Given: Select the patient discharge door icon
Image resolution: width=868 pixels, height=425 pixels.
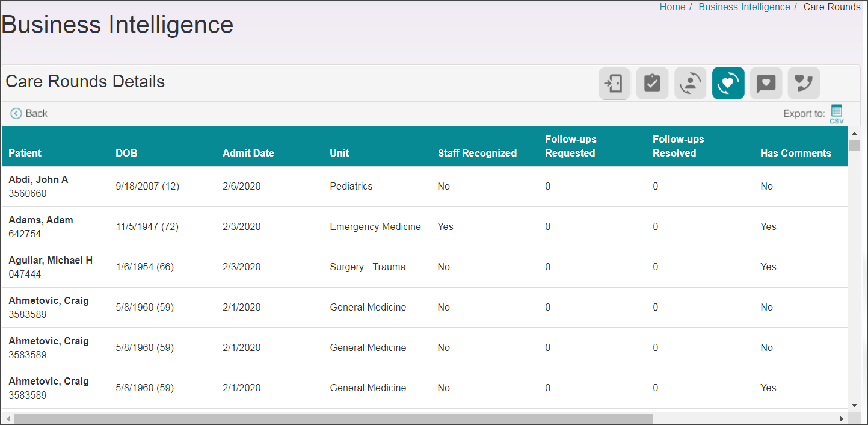Looking at the screenshot, I should pyautogui.click(x=614, y=83).
